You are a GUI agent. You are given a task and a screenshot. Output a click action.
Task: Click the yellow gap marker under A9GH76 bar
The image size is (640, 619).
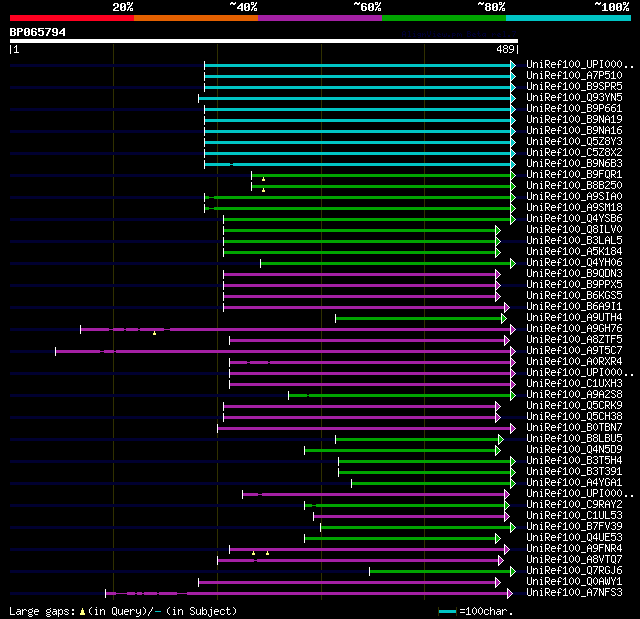[154, 333]
